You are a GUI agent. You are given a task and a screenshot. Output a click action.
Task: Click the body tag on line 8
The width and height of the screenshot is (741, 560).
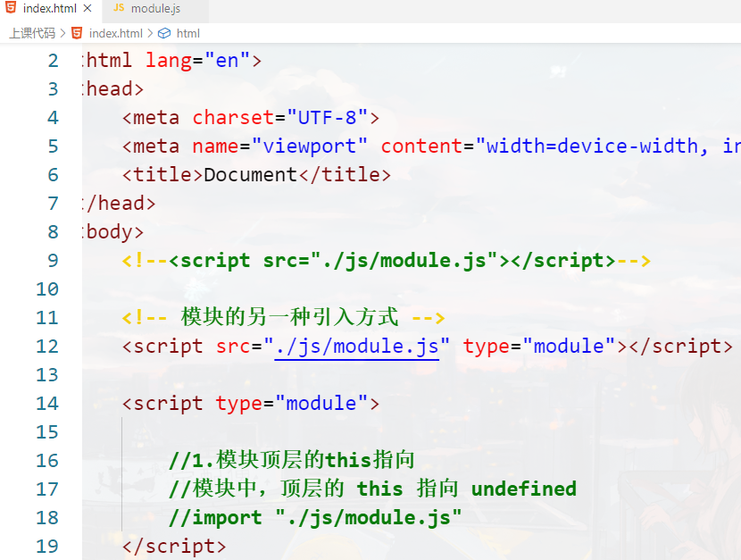pyautogui.click(x=112, y=232)
